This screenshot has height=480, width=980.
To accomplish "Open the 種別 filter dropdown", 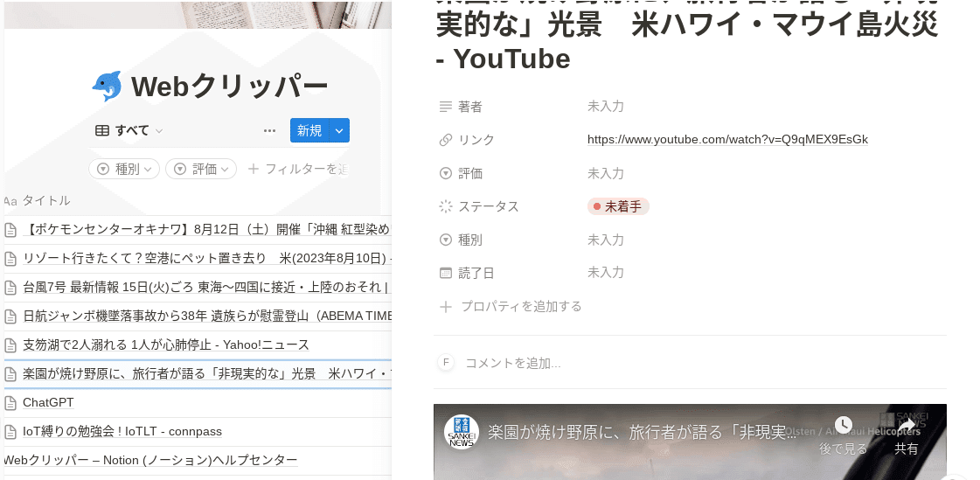I will pyautogui.click(x=124, y=169).
